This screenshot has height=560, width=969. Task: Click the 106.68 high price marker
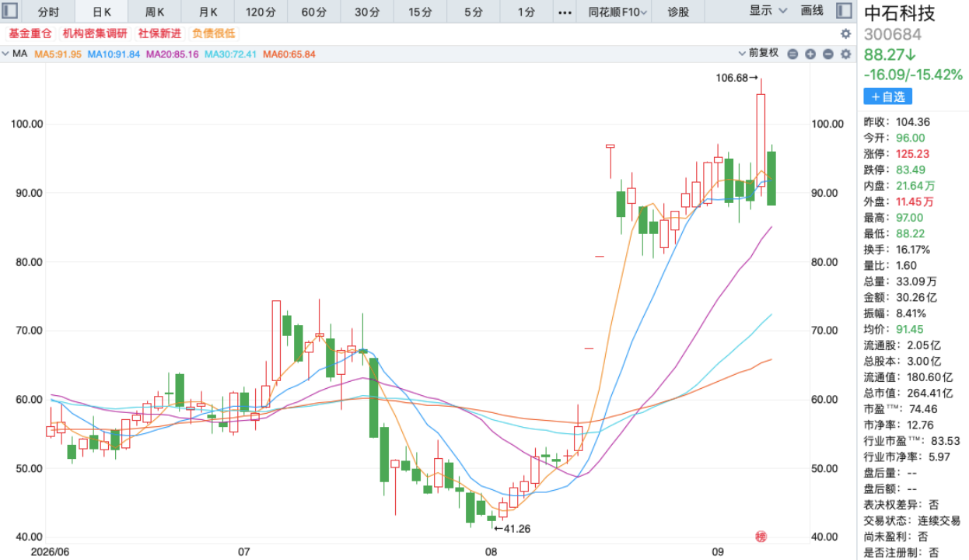pyautogui.click(x=736, y=78)
